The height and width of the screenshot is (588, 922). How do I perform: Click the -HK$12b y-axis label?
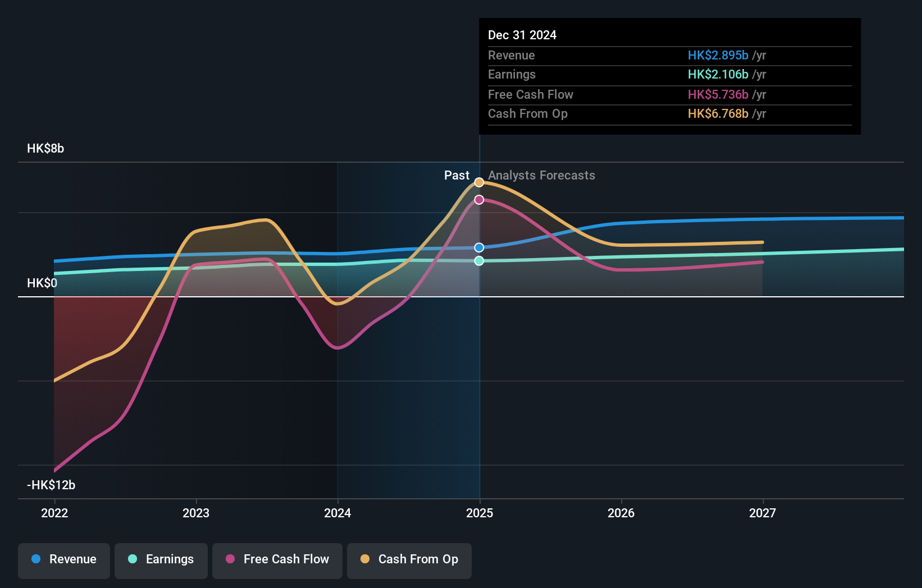point(51,485)
